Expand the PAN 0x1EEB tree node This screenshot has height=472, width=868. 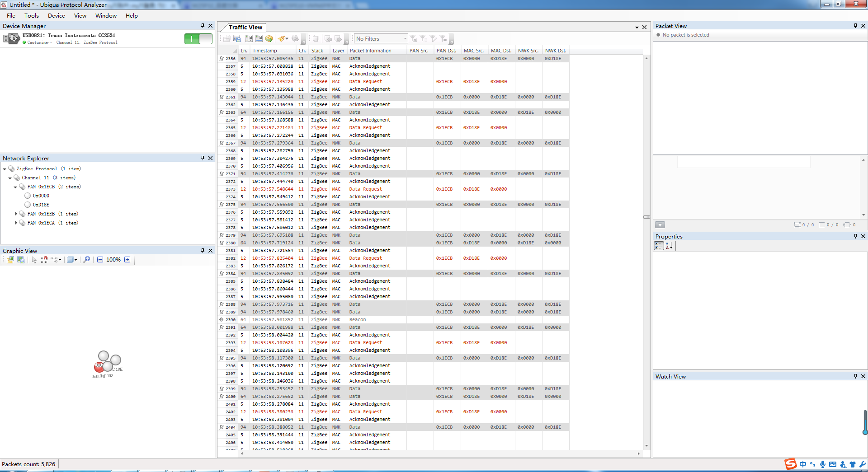tap(16, 214)
